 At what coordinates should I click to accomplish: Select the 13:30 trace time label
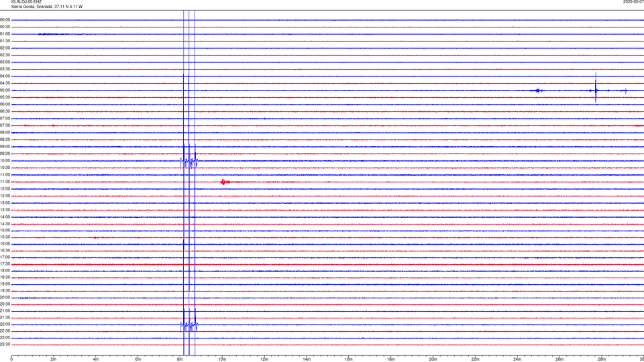5,210
